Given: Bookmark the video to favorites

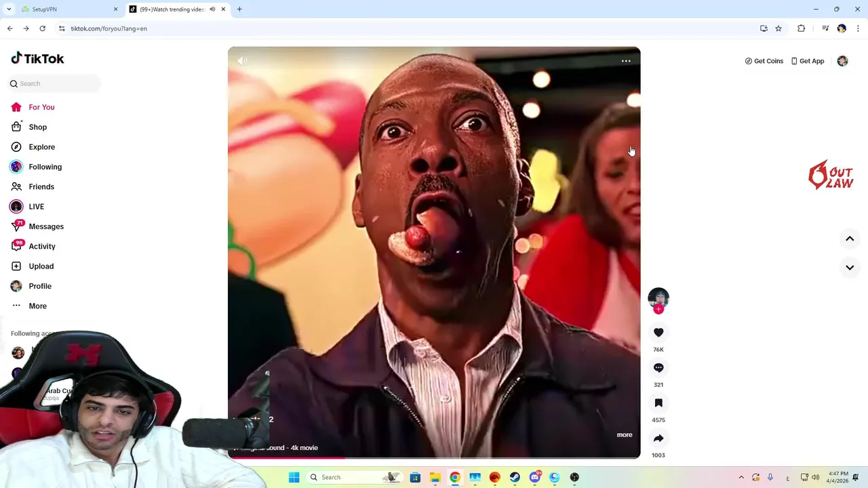Looking at the screenshot, I should point(658,403).
